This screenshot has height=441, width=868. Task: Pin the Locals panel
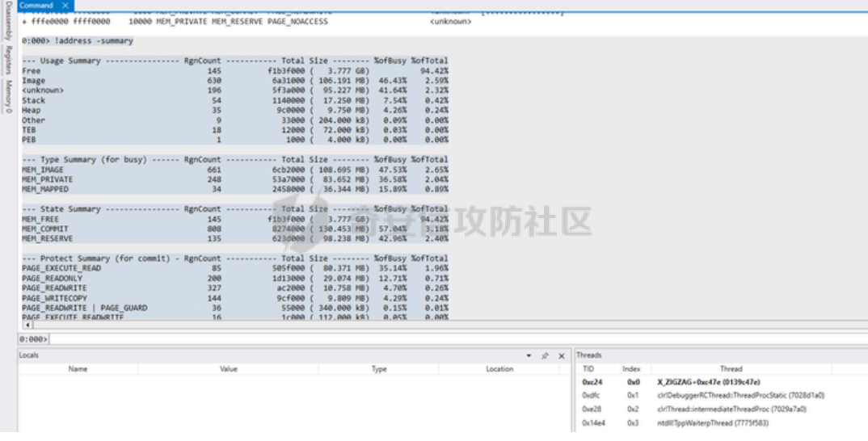[x=545, y=355]
